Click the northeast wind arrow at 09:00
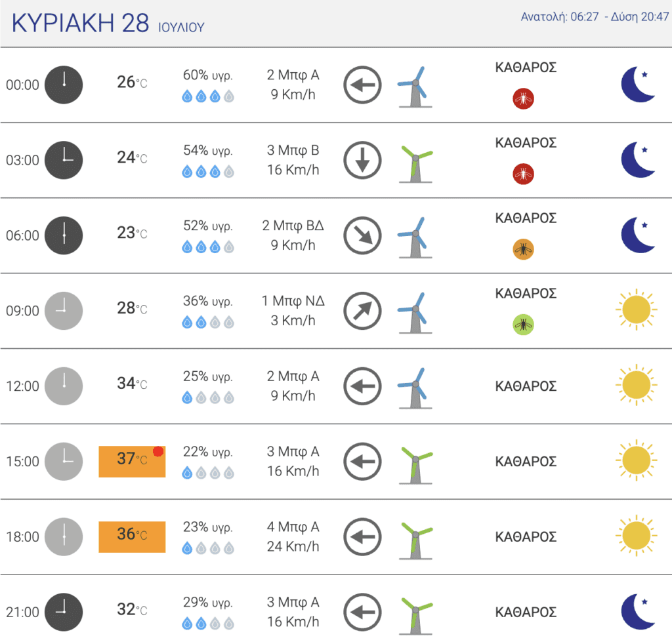This screenshot has width=672, height=644. coord(362,311)
